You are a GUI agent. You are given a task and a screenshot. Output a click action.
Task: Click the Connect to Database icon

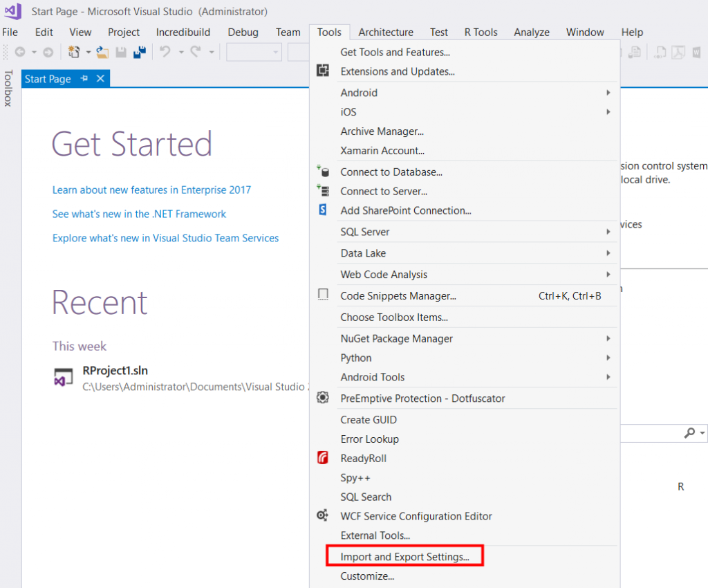tap(323, 171)
